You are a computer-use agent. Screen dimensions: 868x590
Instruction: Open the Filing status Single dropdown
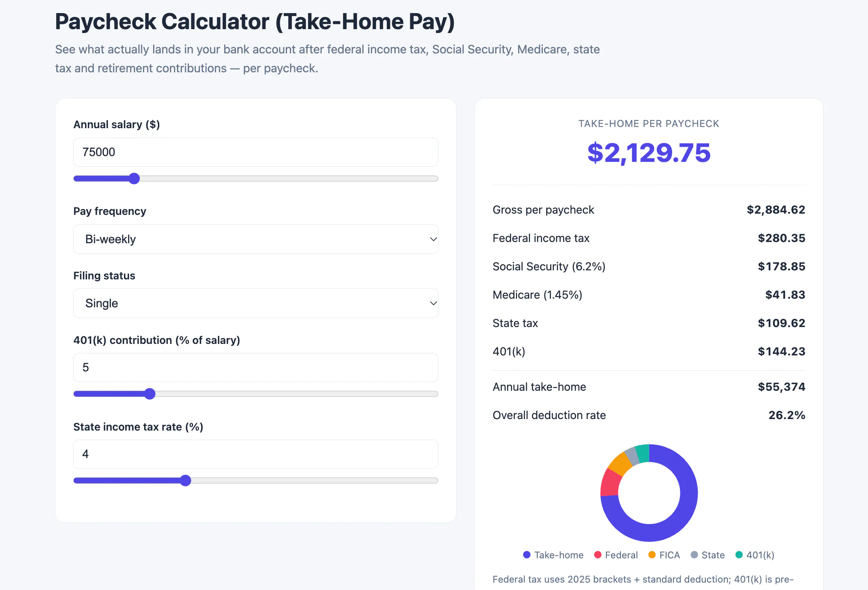(255, 303)
